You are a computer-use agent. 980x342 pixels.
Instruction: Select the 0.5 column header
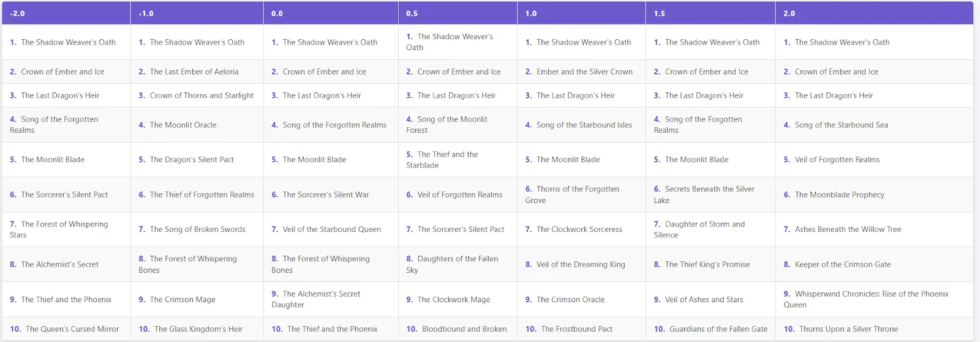click(412, 13)
